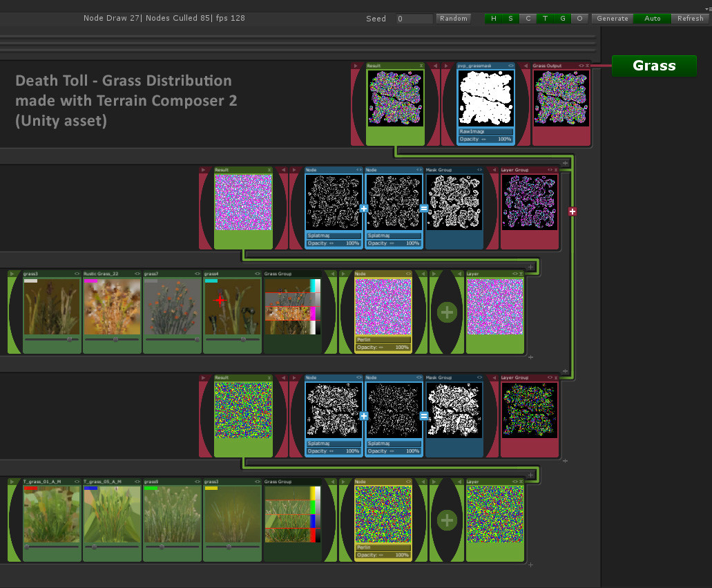Image resolution: width=712 pixels, height=588 pixels.
Task: Toggle visibility of the grass3 node in the upper row
Action: coord(77,274)
